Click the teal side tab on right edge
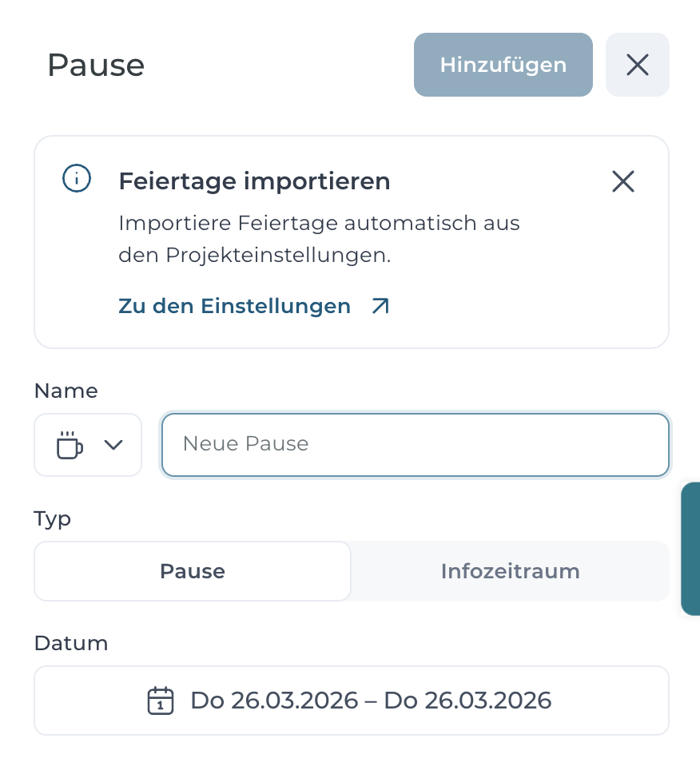The image size is (700, 770). tap(690, 549)
